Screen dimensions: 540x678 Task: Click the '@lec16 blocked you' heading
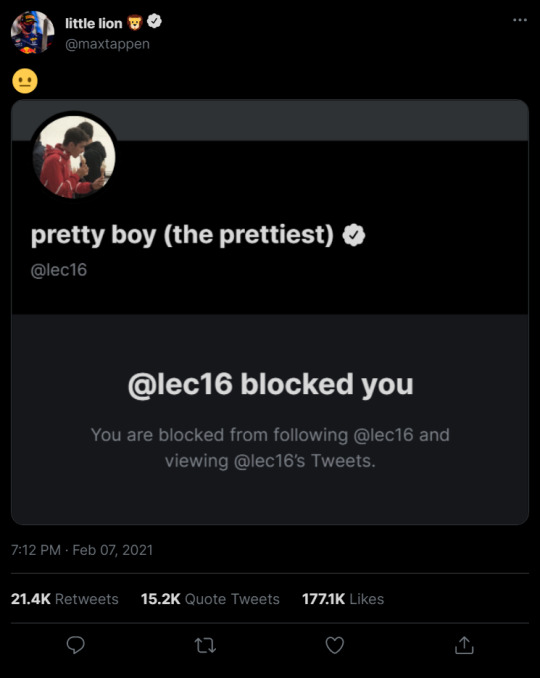tap(271, 384)
